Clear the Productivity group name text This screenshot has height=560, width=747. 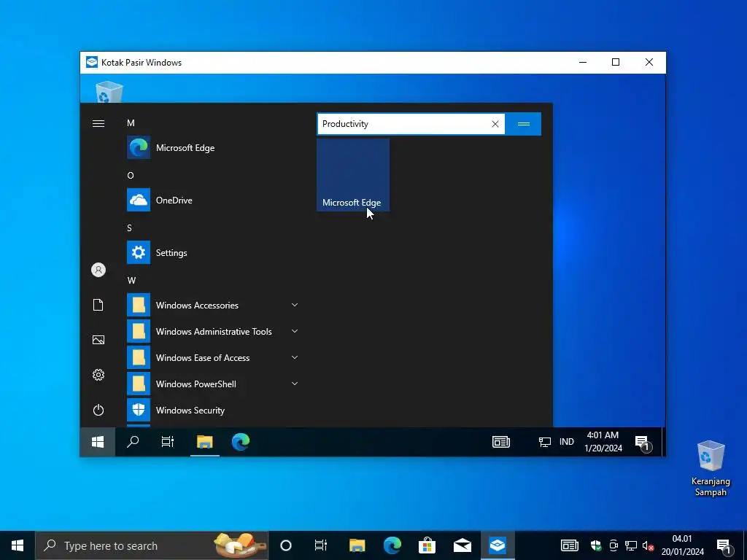(495, 124)
